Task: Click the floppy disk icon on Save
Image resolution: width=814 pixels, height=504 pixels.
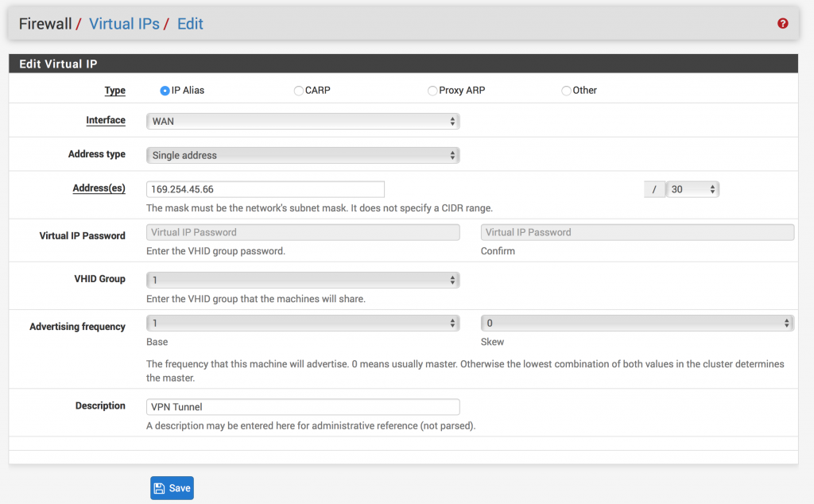Action: pyautogui.click(x=160, y=488)
